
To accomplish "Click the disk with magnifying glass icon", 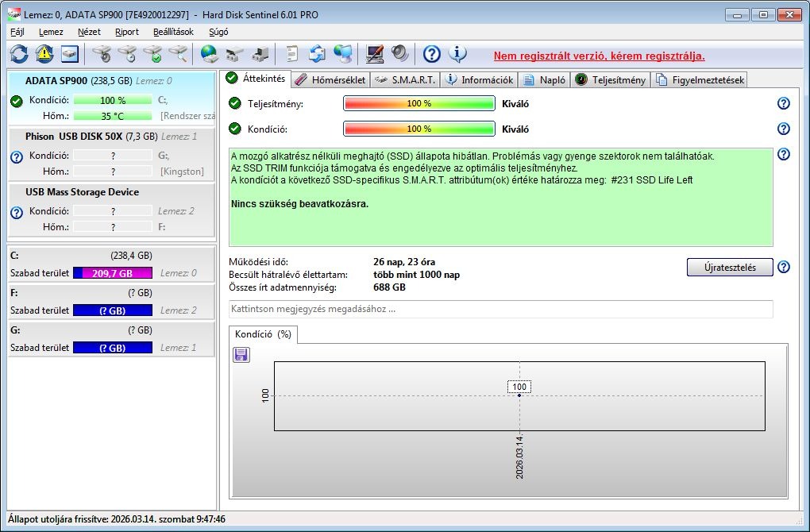I will click(178, 54).
